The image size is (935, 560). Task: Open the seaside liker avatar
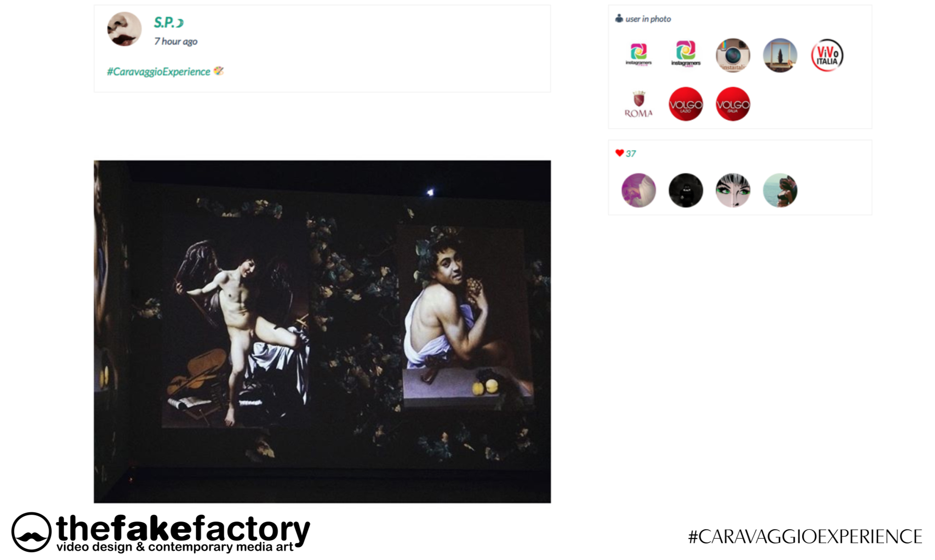(780, 190)
